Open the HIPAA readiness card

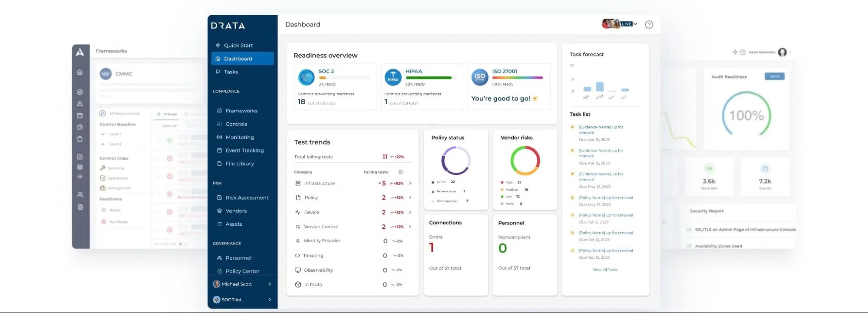click(422, 87)
